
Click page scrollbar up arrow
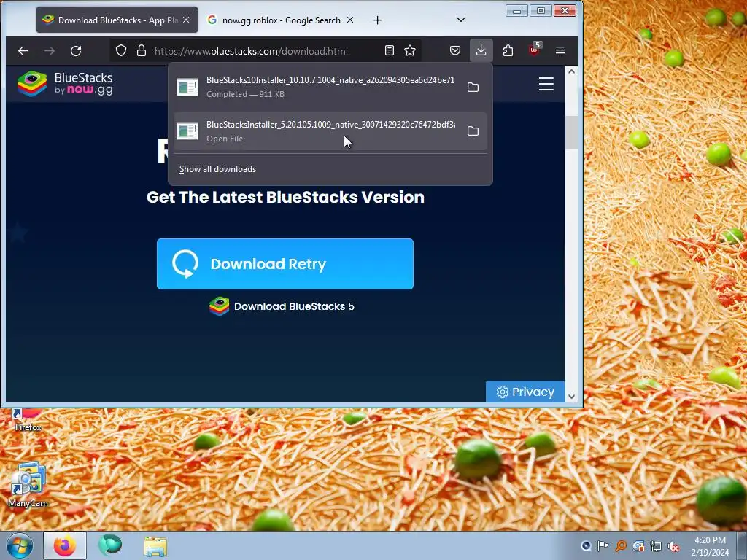click(x=571, y=71)
